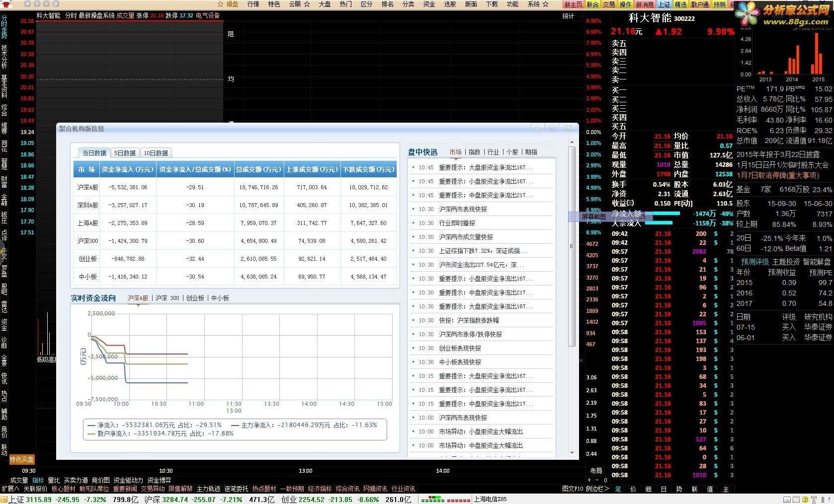Open the 操盘 menu with star icon
This screenshot has width=834, height=504.
coord(228,4)
